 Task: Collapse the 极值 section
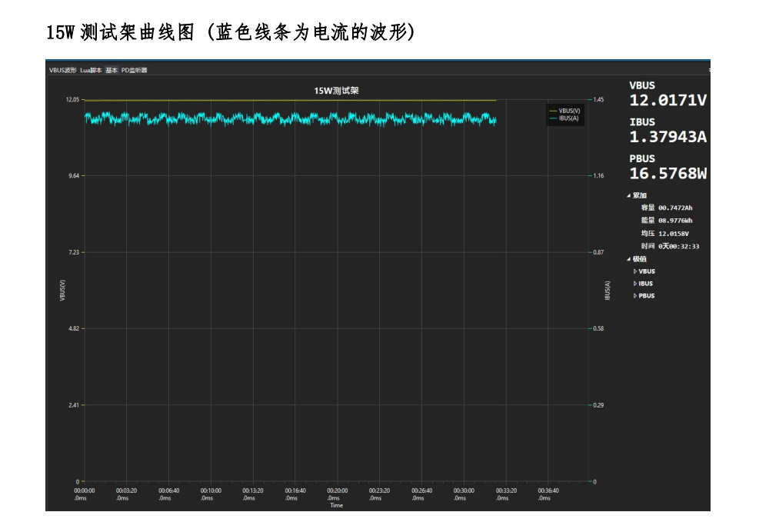pyautogui.click(x=628, y=258)
